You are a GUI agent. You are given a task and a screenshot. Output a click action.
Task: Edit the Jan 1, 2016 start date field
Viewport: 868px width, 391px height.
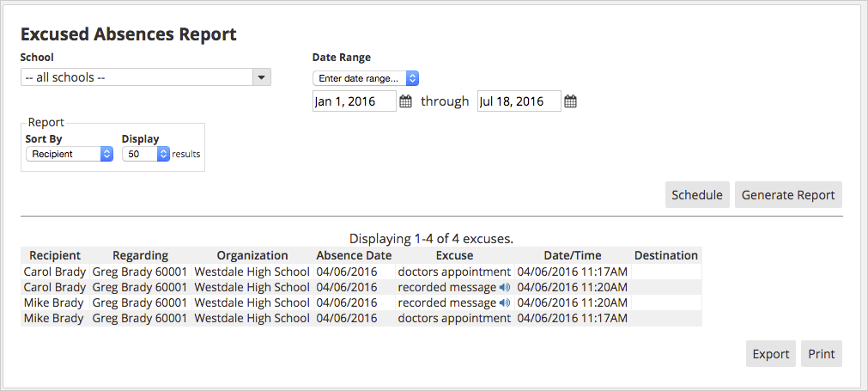point(355,101)
